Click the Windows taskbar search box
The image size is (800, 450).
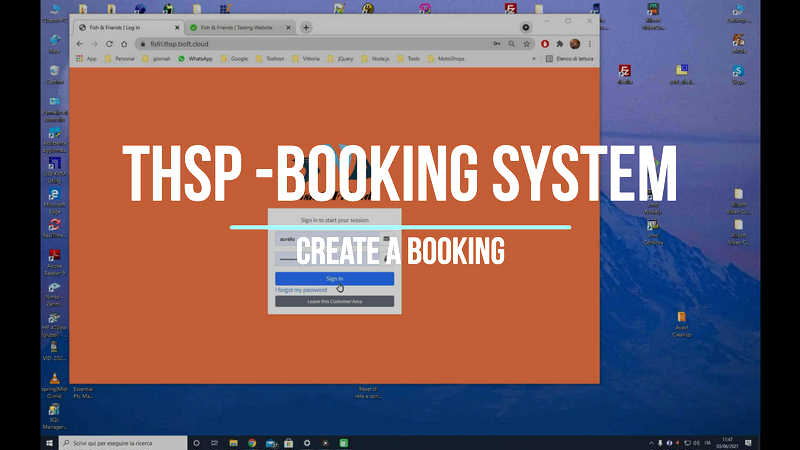pos(120,442)
